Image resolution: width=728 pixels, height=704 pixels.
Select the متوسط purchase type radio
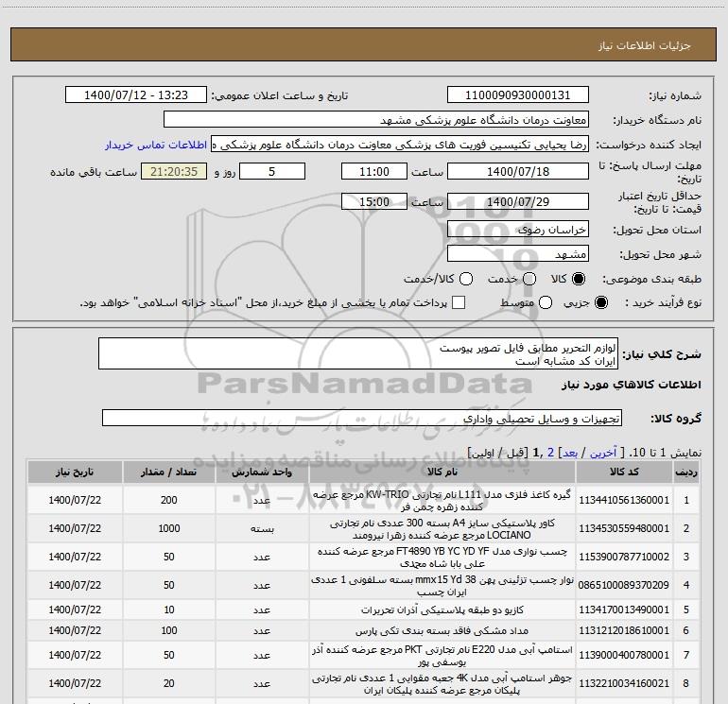(546, 302)
